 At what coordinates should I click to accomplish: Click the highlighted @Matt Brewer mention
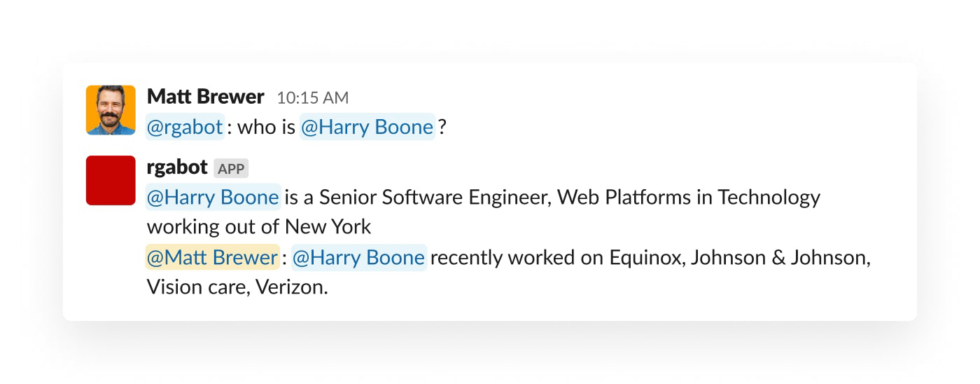(x=213, y=258)
